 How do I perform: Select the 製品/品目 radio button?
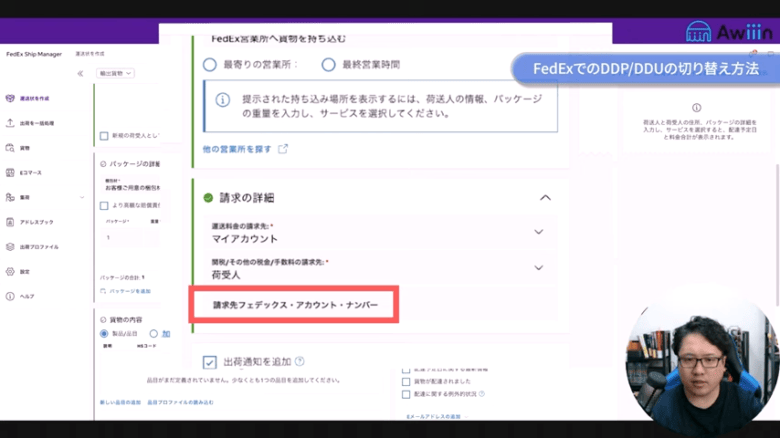pos(104,333)
